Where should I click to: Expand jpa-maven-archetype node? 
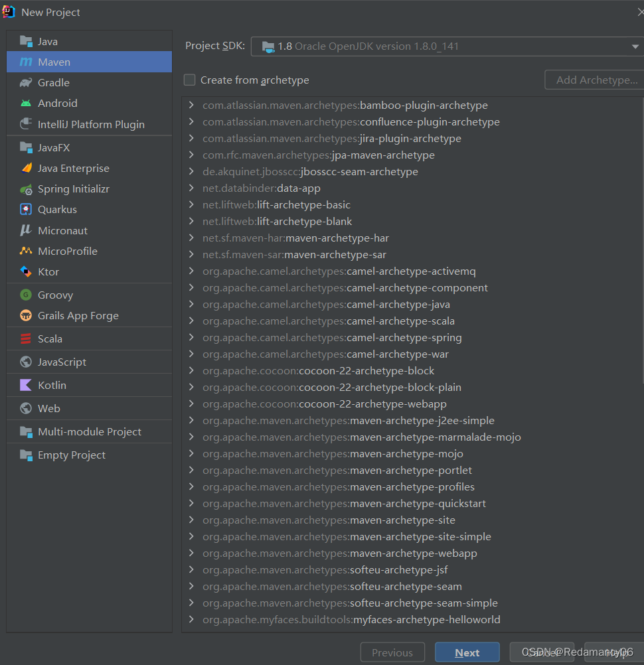click(191, 155)
